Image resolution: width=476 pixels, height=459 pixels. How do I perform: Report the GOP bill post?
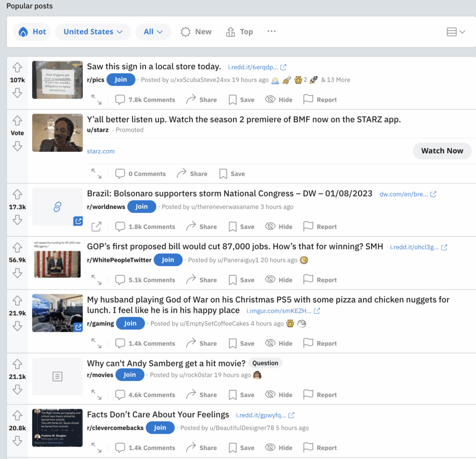320,279
